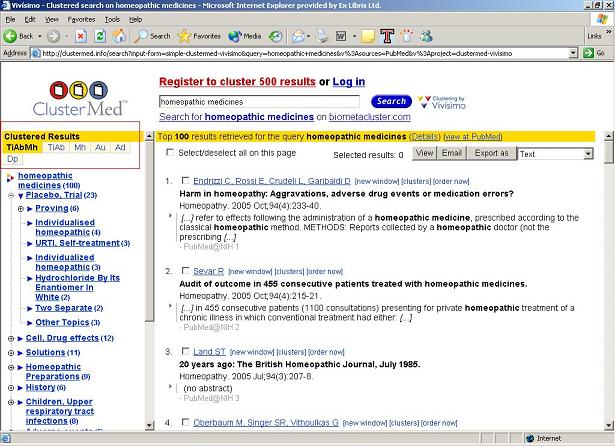This screenshot has width=615, height=446.
Task: Tick checkbox for Land ST result
Action: coord(185,351)
